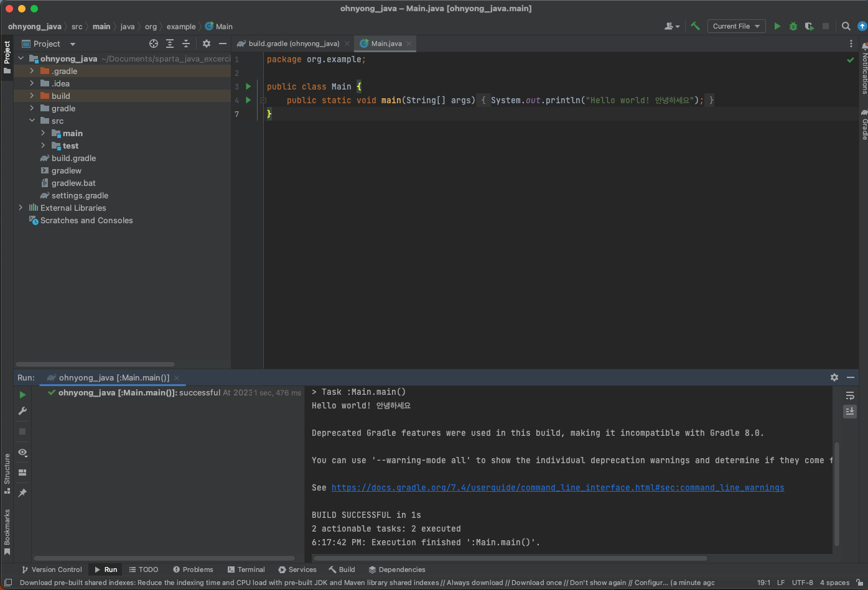Toggle the Bookmarks tool window button
The height and width of the screenshot is (590, 868).
pos(7,532)
